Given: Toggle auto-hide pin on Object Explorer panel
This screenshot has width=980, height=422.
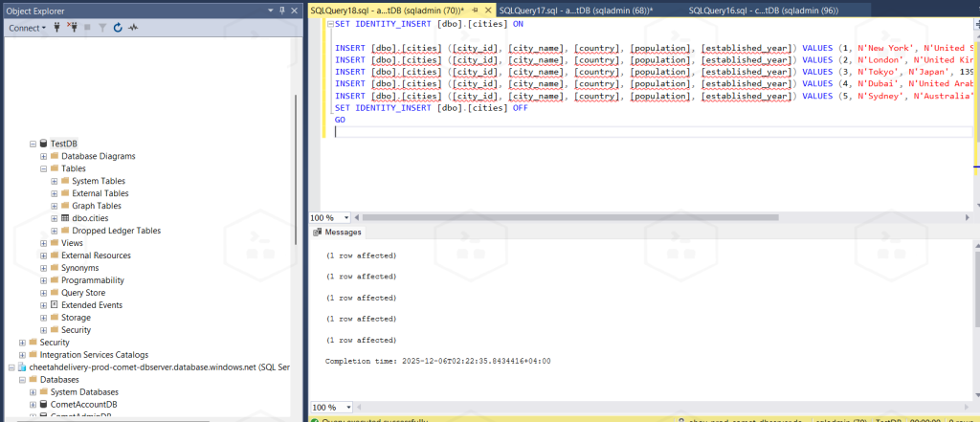Looking at the screenshot, I should point(280,10).
